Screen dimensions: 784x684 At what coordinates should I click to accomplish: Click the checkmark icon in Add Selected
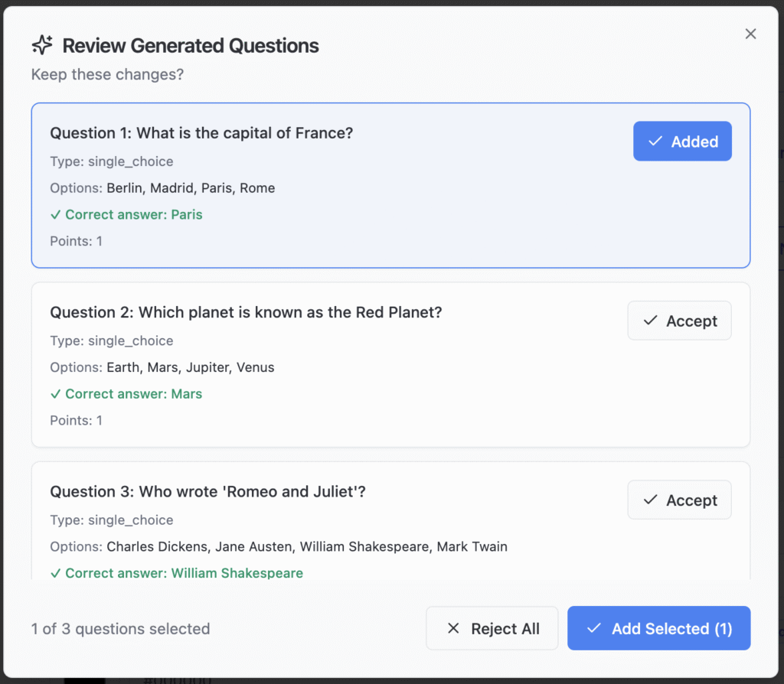[593, 628]
